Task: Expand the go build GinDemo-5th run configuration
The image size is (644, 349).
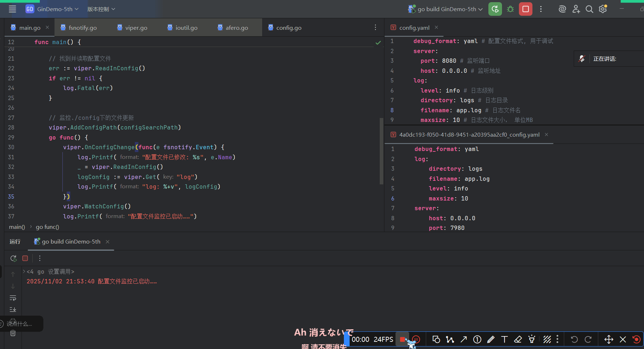Action: point(446,9)
